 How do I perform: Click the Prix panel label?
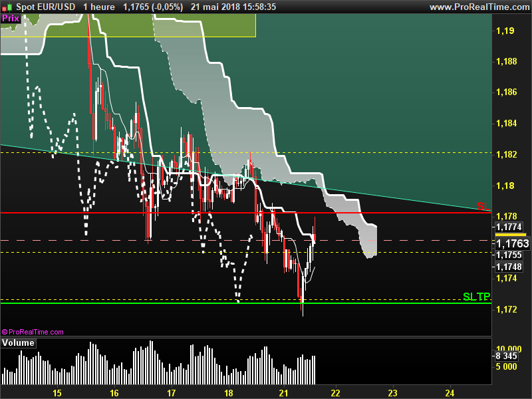coord(11,19)
